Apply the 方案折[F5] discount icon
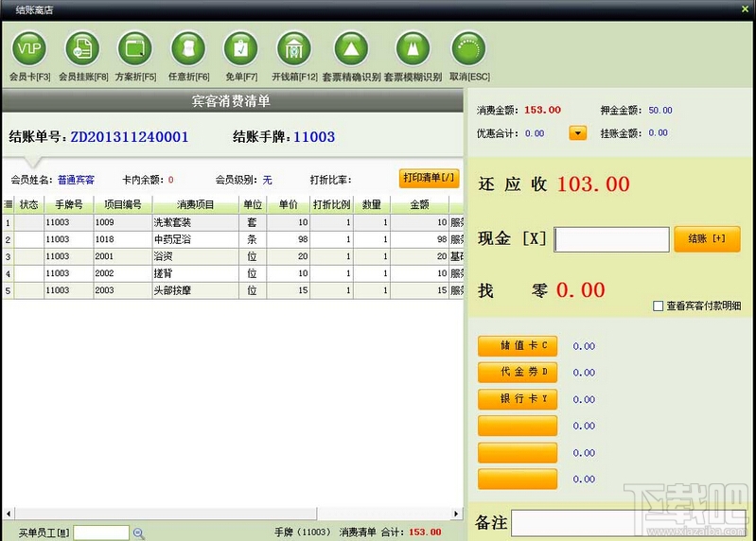 135,48
